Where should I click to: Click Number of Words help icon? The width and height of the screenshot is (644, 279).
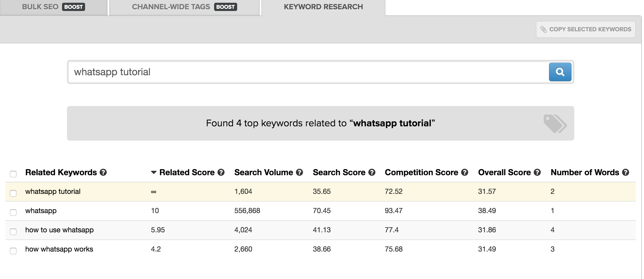(625, 172)
